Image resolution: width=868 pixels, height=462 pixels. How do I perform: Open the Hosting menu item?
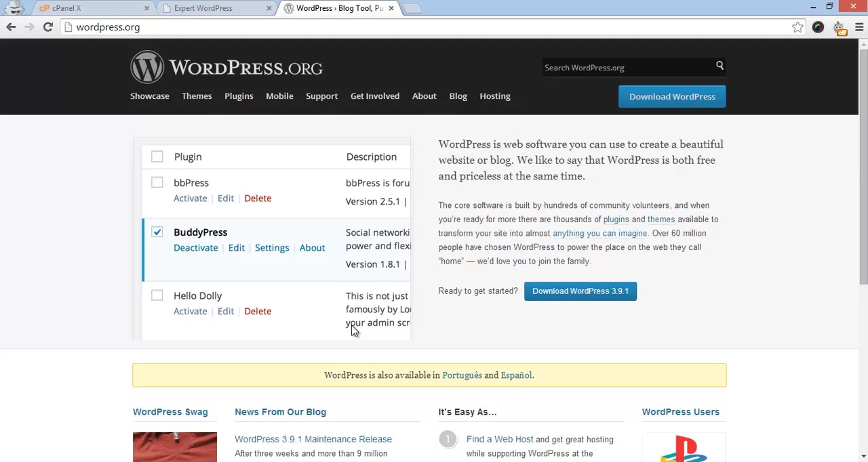(495, 96)
